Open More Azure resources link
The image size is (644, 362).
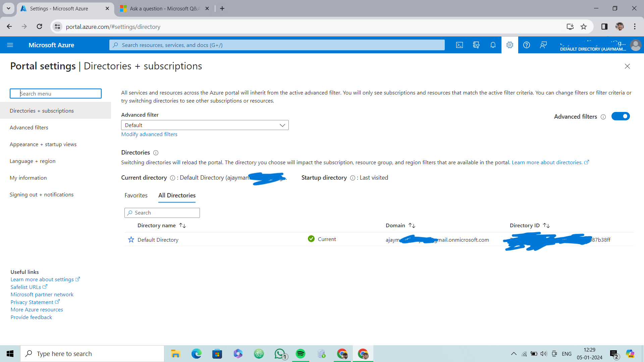(x=37, y=310)
